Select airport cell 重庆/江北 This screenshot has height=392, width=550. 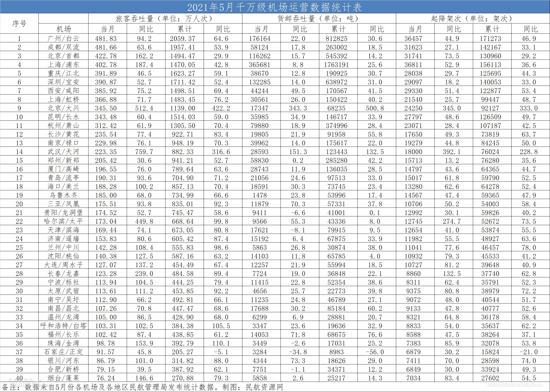[64, 73]
